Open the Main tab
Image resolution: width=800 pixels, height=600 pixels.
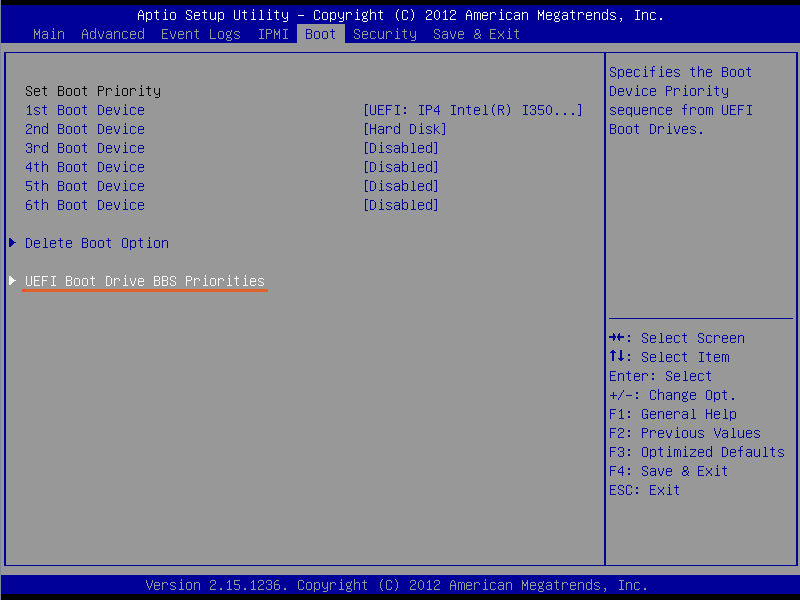coord(48,34)
